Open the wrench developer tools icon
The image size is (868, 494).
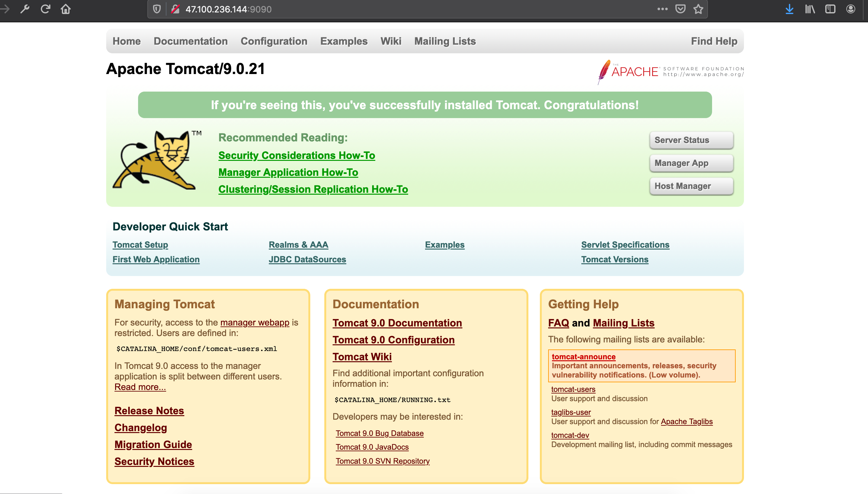(25, 9)
